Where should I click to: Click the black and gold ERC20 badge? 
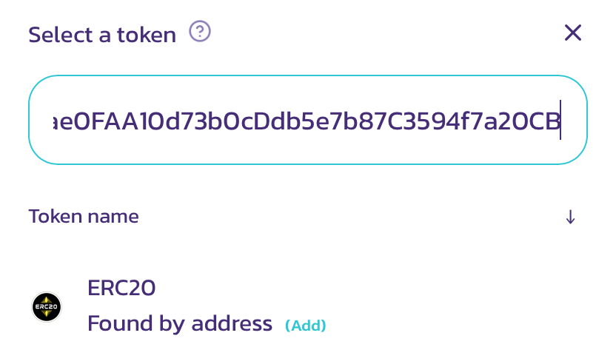point(47,307)
